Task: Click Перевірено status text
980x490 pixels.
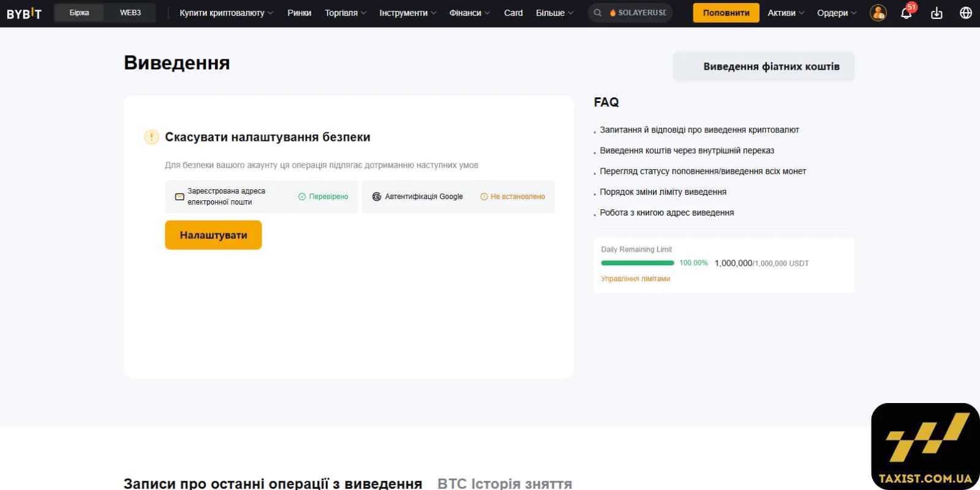Action: tap(328, 197)
